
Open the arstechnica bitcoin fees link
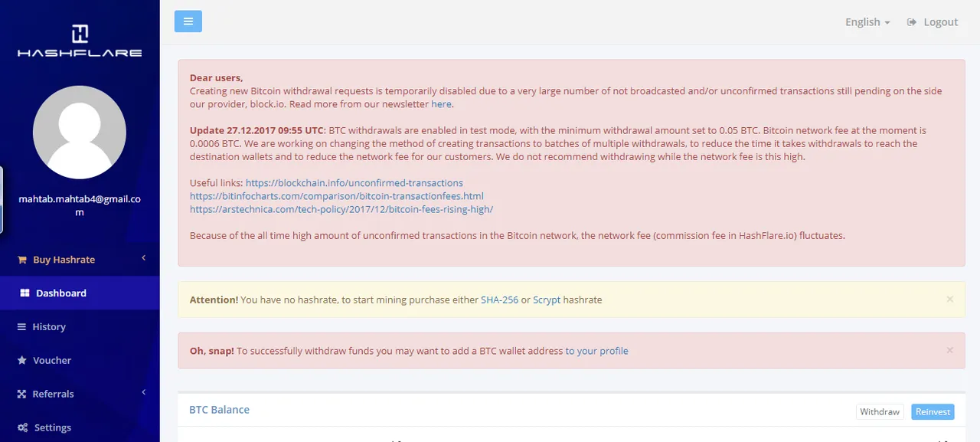(x=341, y=209)
